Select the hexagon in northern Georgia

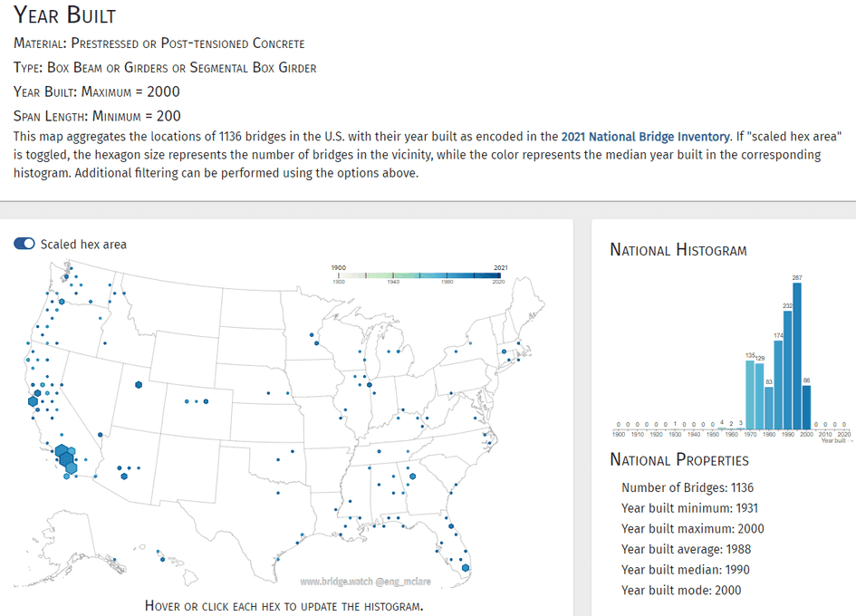click(x=412, y=476)
